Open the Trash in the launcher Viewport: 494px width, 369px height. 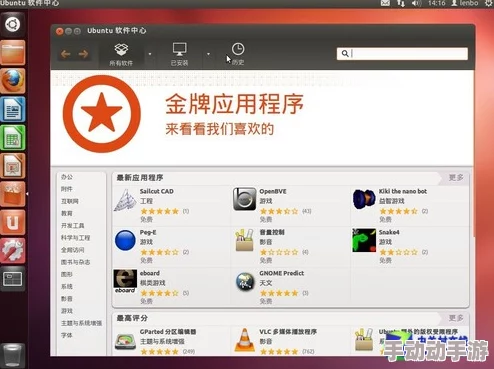point(13,355)
